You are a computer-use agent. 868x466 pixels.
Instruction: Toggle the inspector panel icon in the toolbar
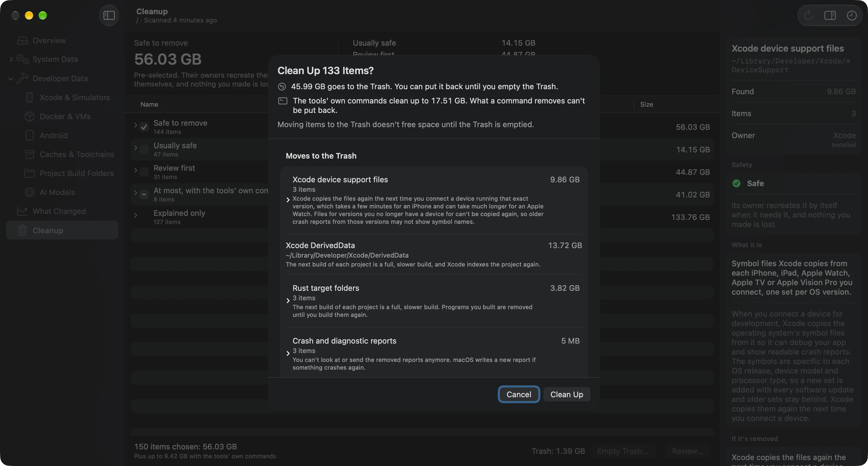pyautogui.click(x=830, y=15)
